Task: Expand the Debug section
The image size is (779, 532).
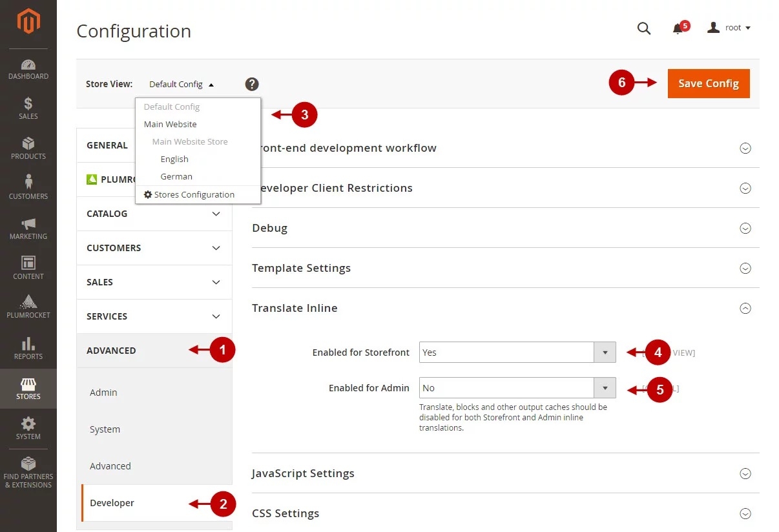Action: 506,228
